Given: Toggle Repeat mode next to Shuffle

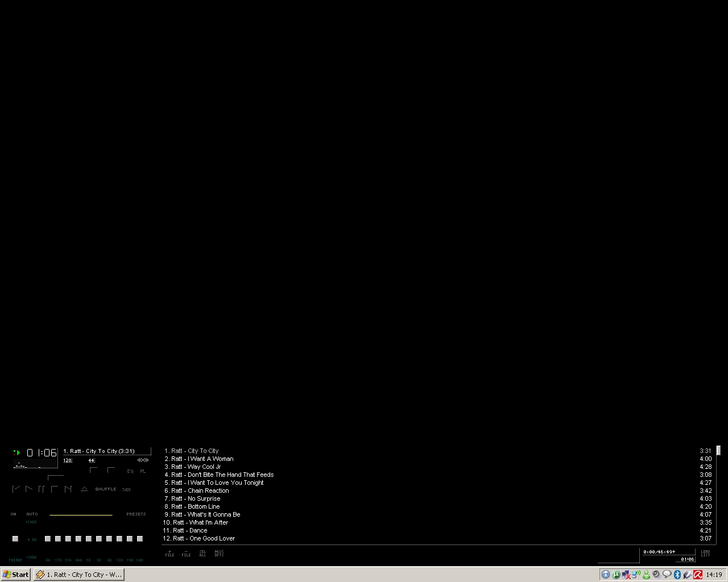Looking at the screenshot, I should 127,489.
